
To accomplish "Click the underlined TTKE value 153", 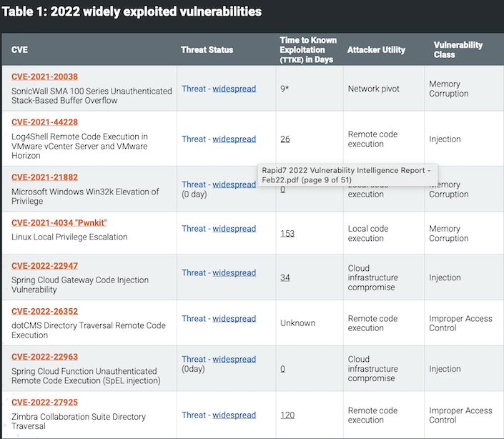I will (287, 233).
